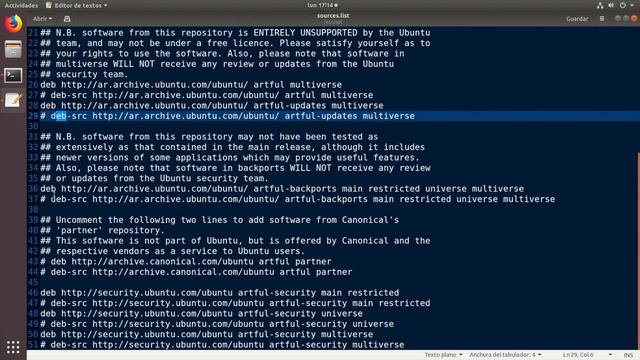
Task: Open the Editor de textos app menu
Action: coord(77,5)
